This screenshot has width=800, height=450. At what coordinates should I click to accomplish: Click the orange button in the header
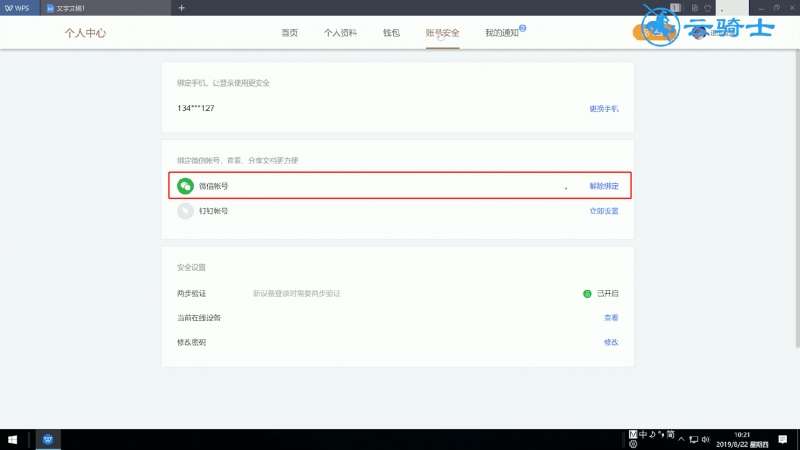pos(654,32)
